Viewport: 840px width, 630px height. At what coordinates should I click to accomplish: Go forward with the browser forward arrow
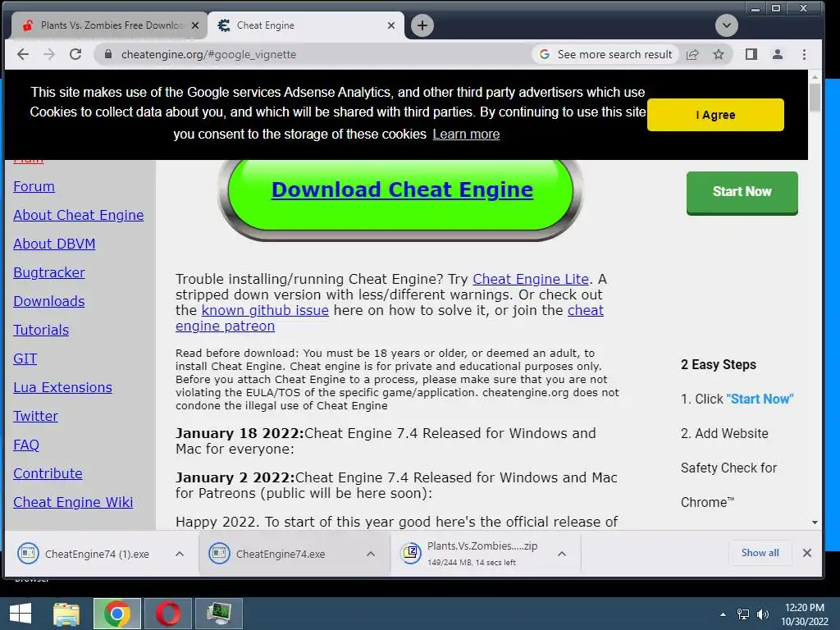tap(49, 54)
